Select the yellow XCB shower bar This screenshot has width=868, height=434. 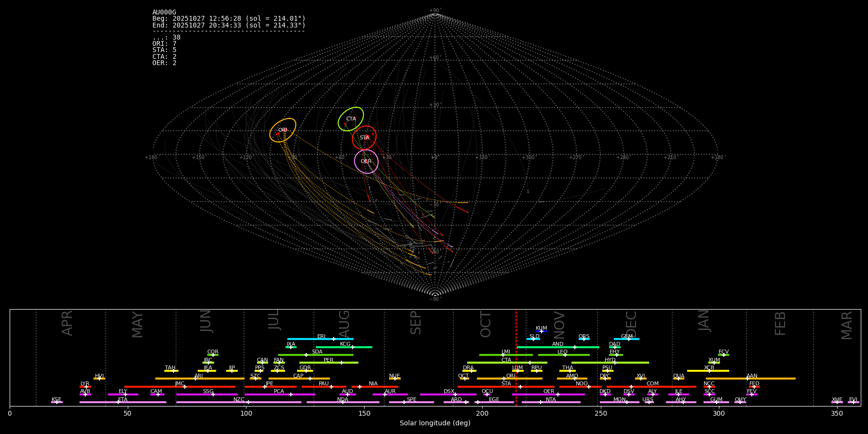707,371
